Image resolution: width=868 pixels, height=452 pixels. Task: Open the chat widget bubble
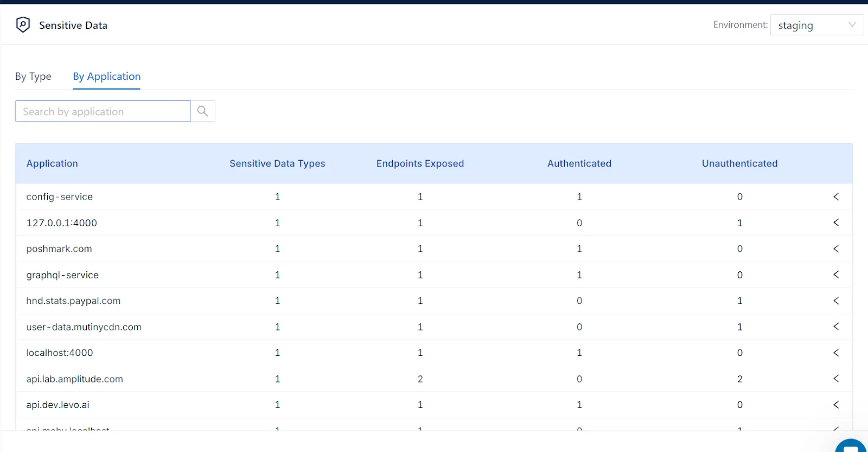click(x=852, y=446)
